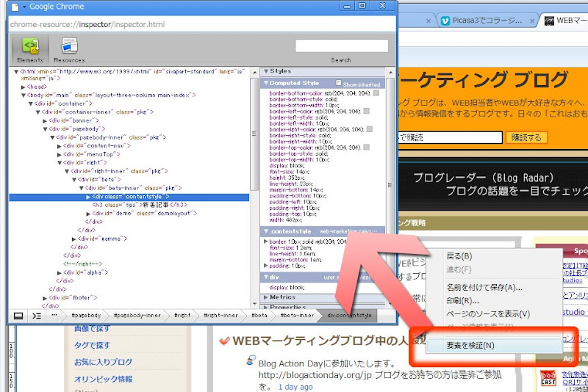Screen dimensions: 588x392
Task: Click the border-left-color swatch
Action: point(366,111)
